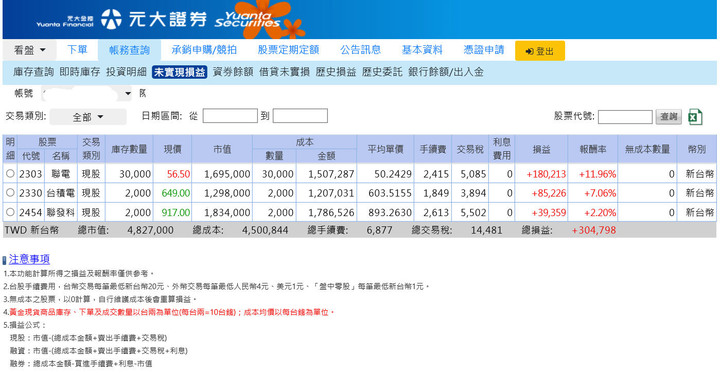Viewport: 720px width, 373px height.
Task: Click the 報酬率 column header
Action: [593, 149]
